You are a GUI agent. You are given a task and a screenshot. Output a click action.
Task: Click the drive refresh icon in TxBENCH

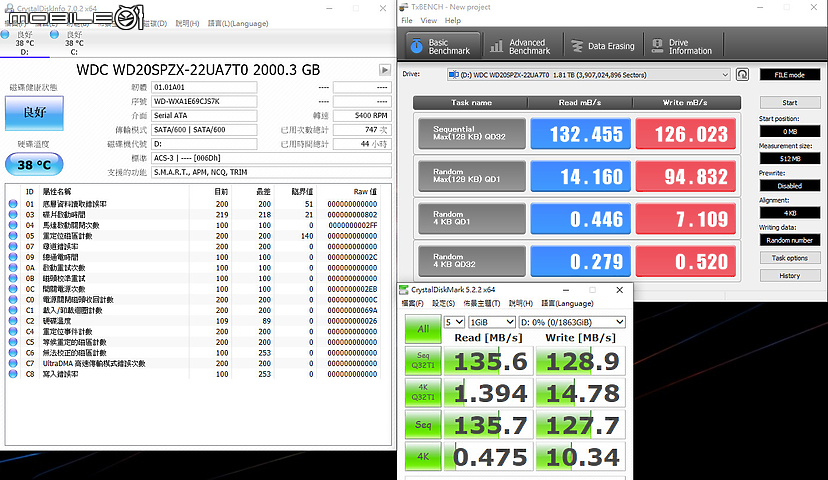click(742, 74)
